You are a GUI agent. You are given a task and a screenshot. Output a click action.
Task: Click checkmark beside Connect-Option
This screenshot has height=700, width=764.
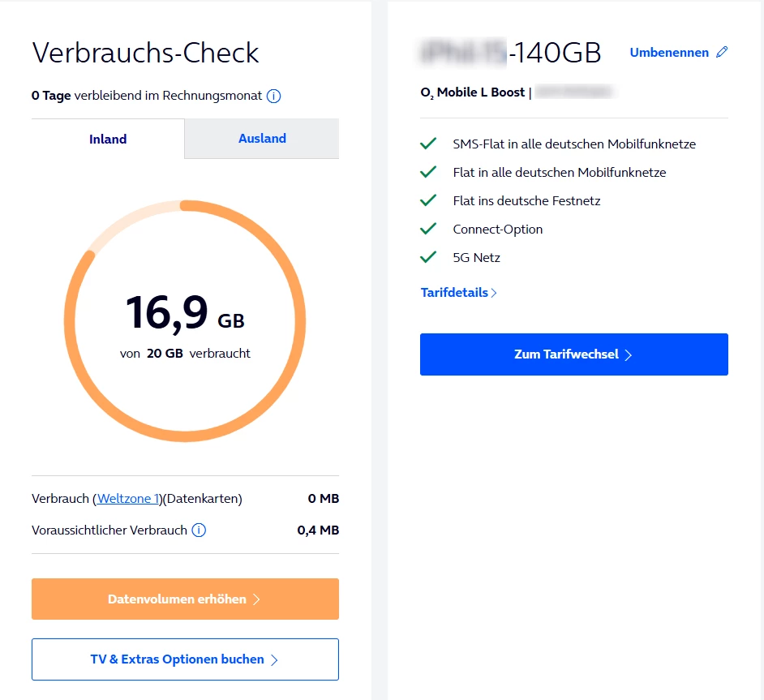[x=428, y=230]
